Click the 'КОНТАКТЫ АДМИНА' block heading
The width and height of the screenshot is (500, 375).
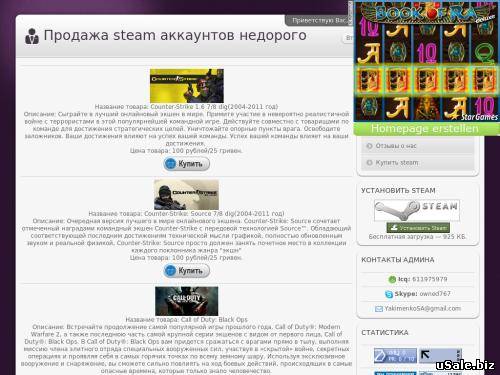point(398,260)
